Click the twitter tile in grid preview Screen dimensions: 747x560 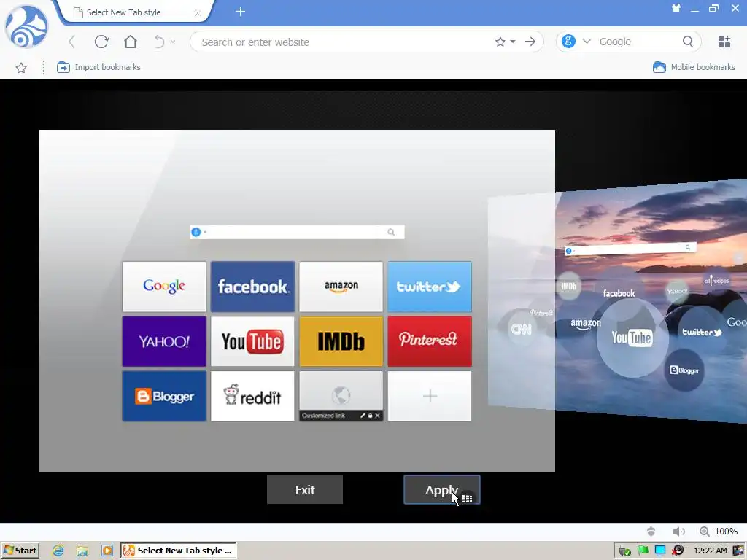click(x=429, y=286)
